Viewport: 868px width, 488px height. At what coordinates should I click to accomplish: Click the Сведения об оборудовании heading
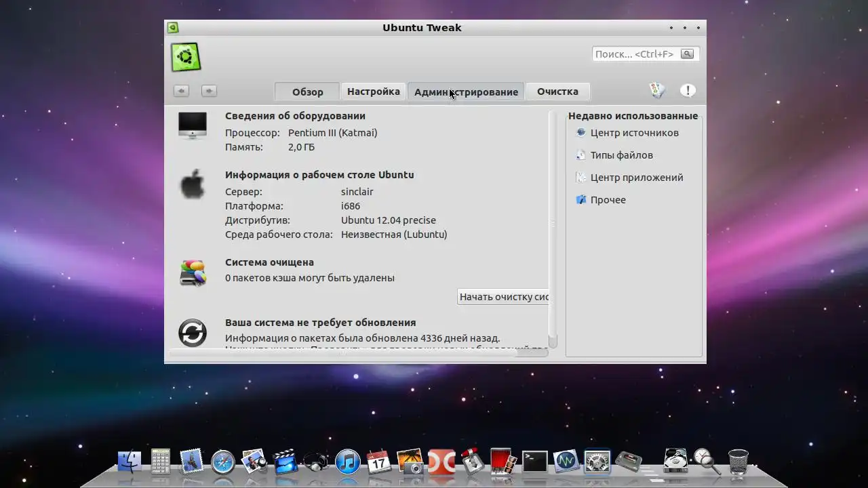pos(295,116)
